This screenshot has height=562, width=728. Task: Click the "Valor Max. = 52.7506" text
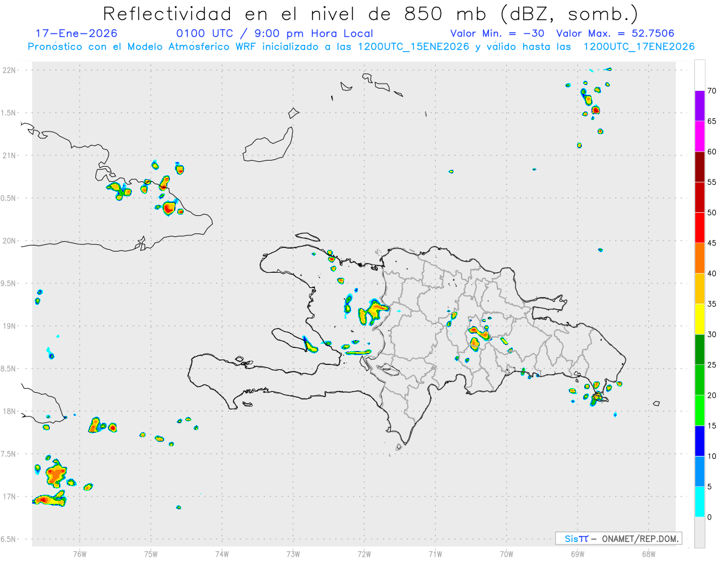[x=615, y=33]
